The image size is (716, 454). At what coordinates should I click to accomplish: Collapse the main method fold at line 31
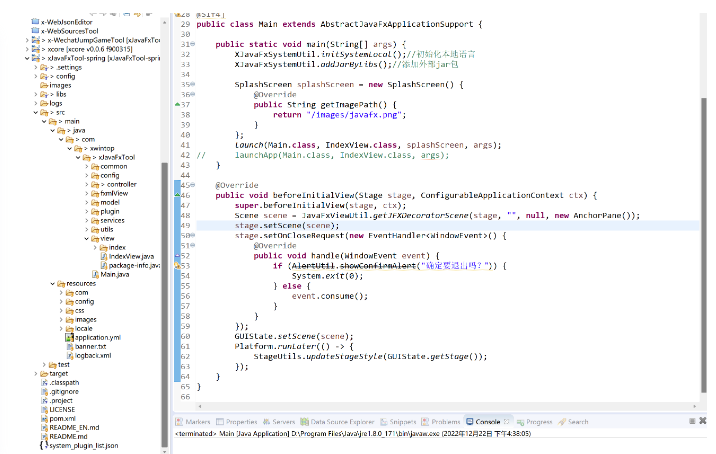coord(193,44)
